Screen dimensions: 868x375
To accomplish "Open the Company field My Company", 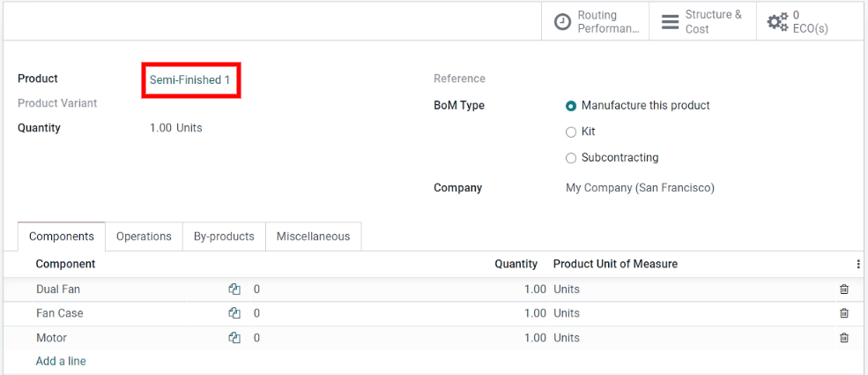I will coord(639,188).
